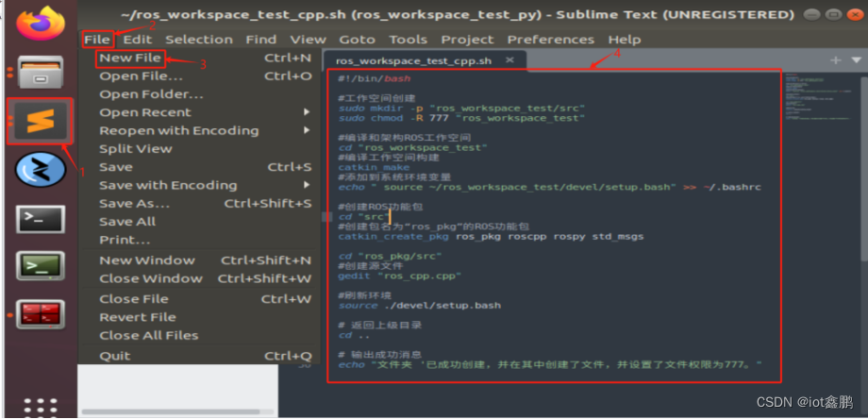The width and height of the screenshot is (868, 419).
Task: Show Applications grid in dock
Action: (x=41, y=408)
